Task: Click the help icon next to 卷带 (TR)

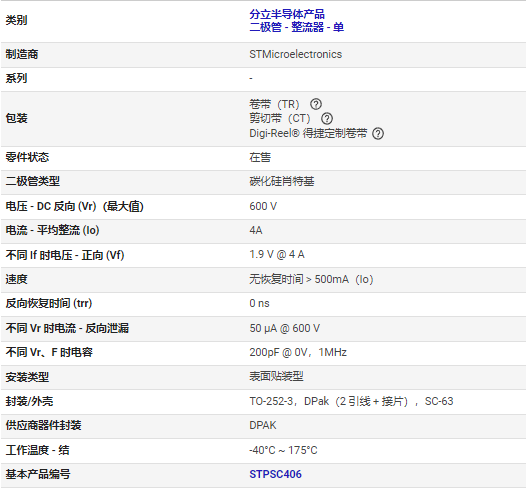Action: coord(316,104)
